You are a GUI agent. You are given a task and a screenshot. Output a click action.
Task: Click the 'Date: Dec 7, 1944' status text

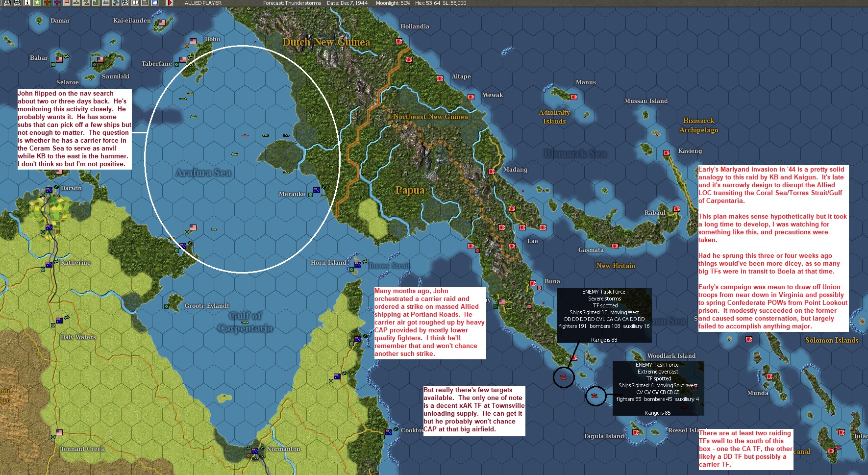(x=347, y=3)
